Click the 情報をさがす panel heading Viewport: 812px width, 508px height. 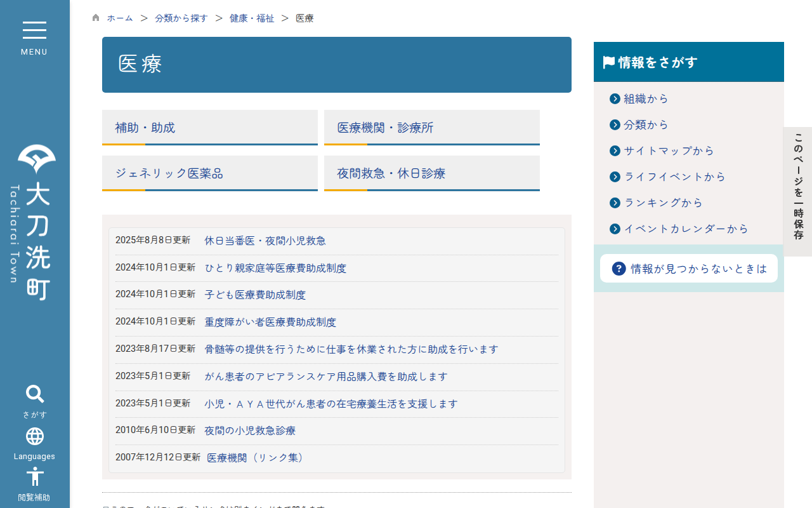689,62
